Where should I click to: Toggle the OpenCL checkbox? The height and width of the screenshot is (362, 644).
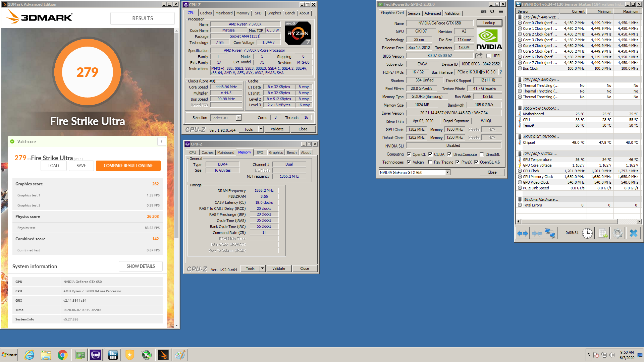point(409,155)
